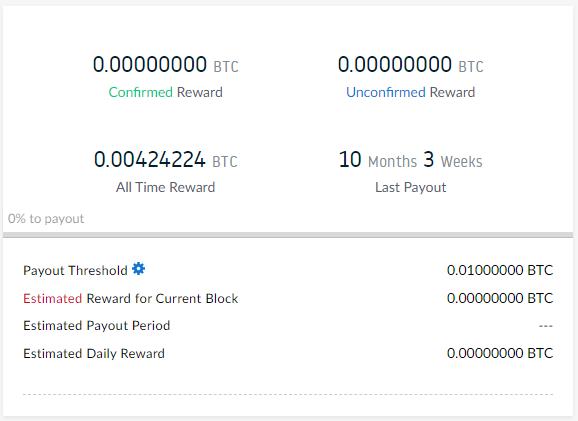Viewport: 578px width, 421px height.
Task: Click the red Estimated word
Action: pos(52,298)
